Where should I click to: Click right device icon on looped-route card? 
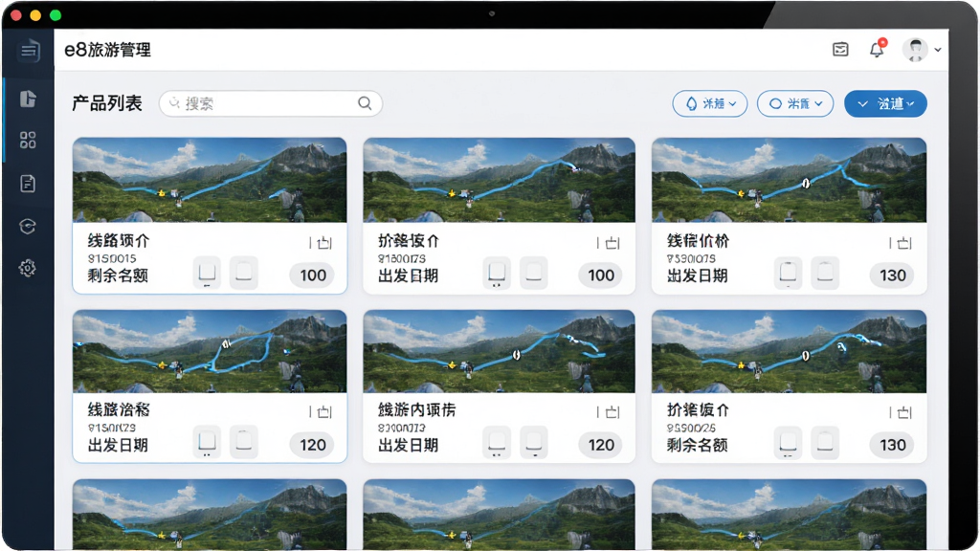[x=244, y=442]
